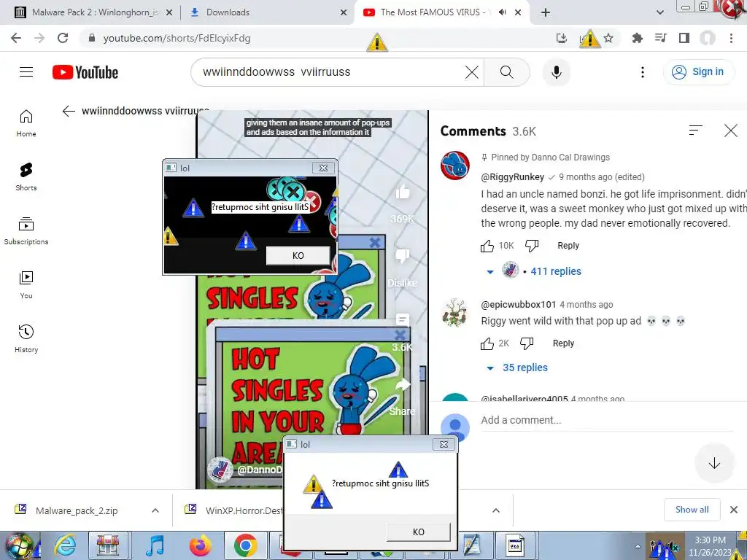
Task: Open Malware_pack_2.zip download item
Action: click(76, 510)
